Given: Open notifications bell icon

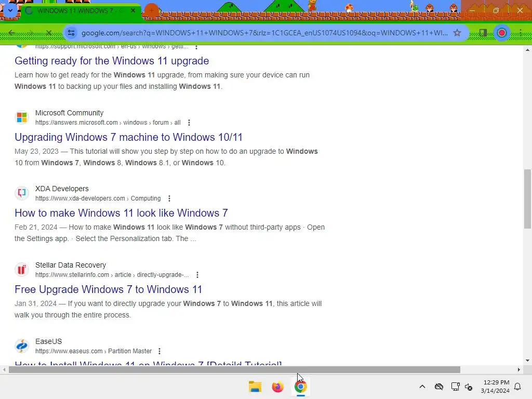Looking at the screenshot, I should click(518, 387).
